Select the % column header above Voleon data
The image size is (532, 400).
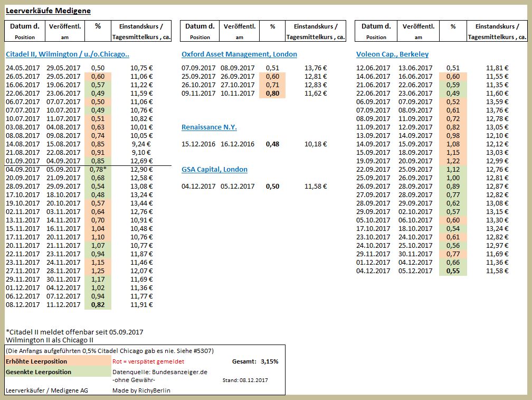452,26
